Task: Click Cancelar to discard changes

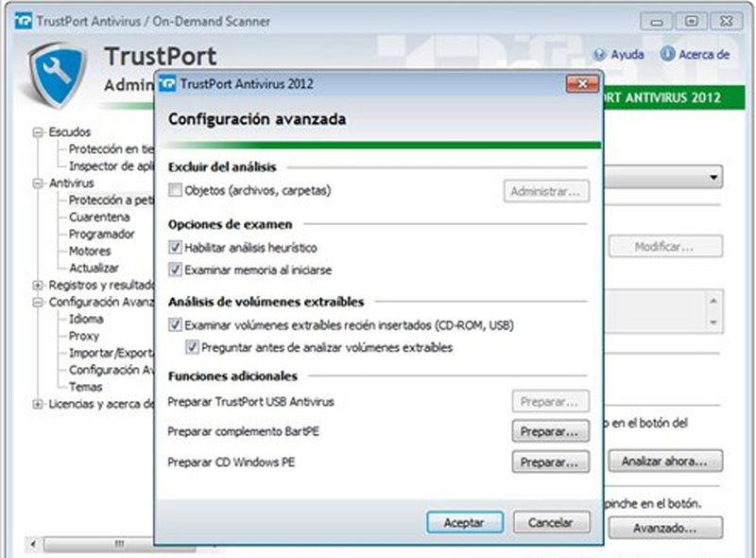Action: 551,522
